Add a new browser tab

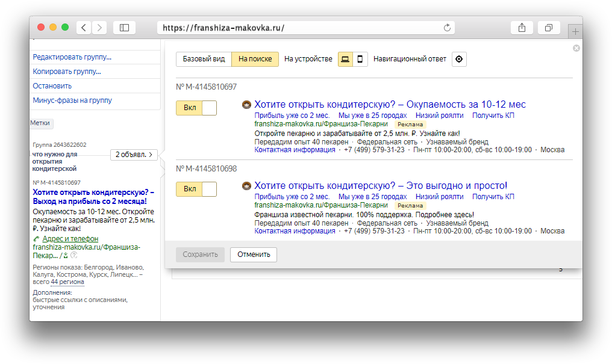tap(575, 31)
